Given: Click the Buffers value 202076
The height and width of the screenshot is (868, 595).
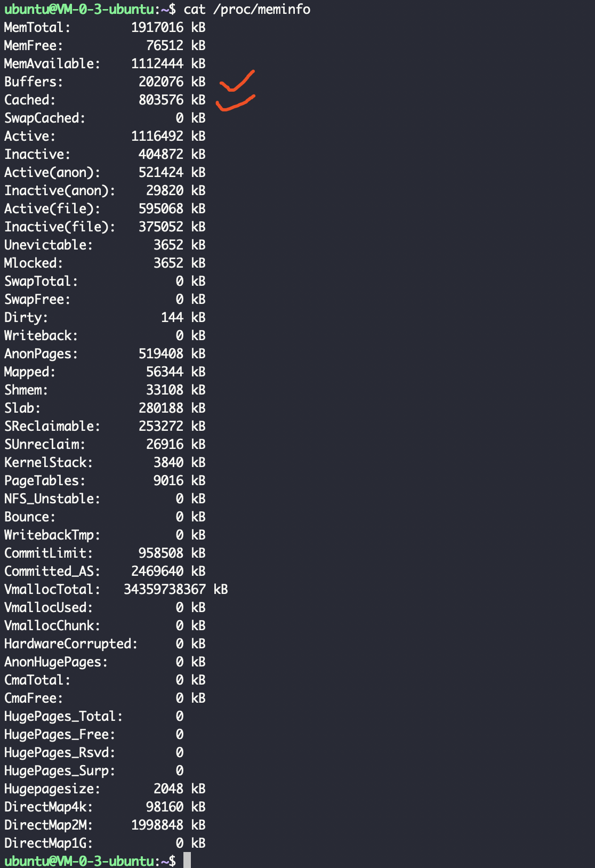Looking at the screenshot, I should click(x=161, y=82).
